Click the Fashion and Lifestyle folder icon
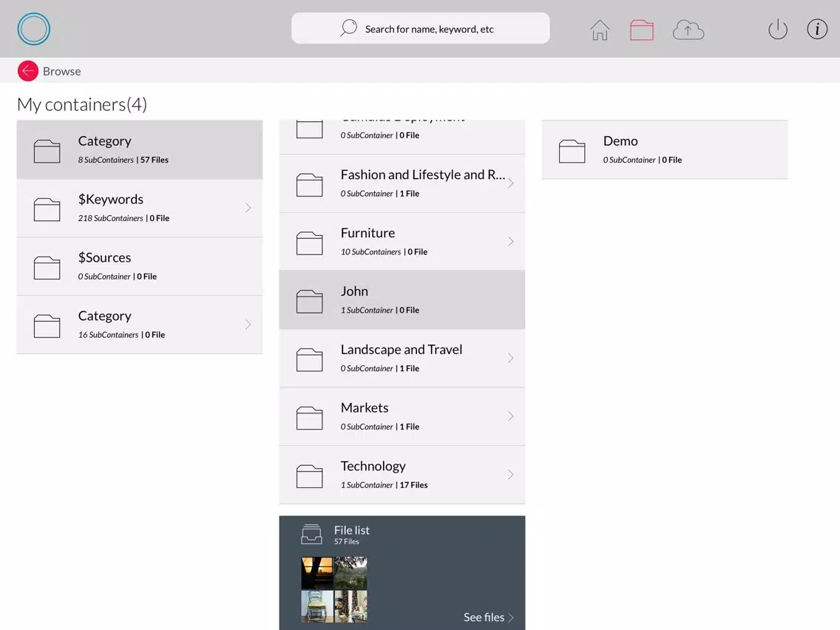 point(310,185)
